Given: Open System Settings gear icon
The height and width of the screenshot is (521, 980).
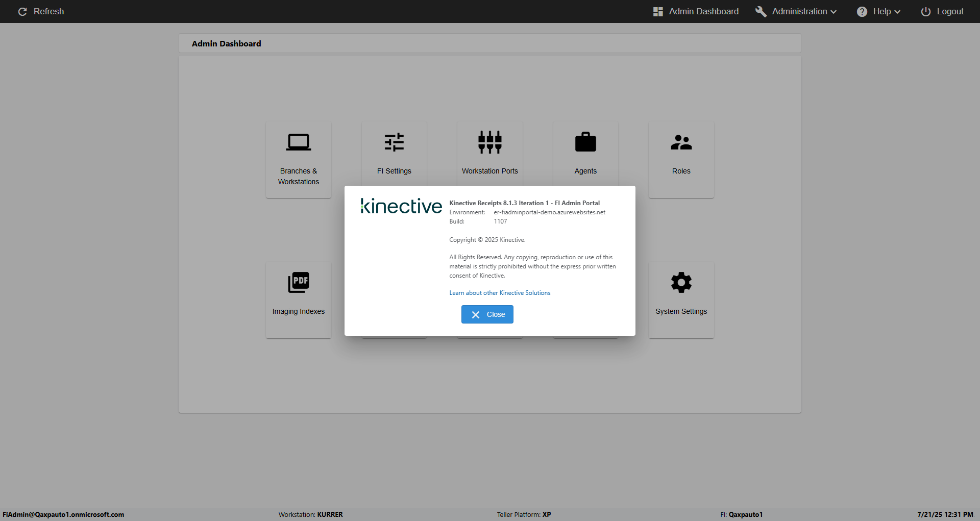Looking at the screenshot, I should (681, 282).
